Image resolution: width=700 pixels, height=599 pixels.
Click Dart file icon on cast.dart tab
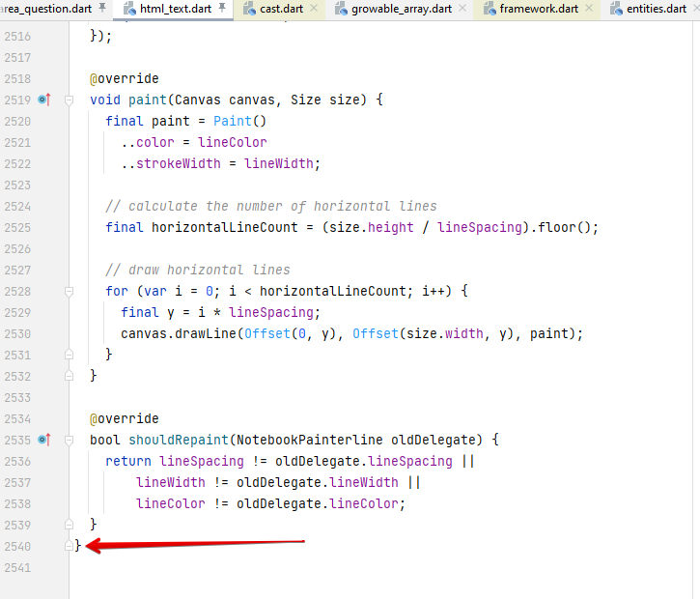[x=249, y=9]
